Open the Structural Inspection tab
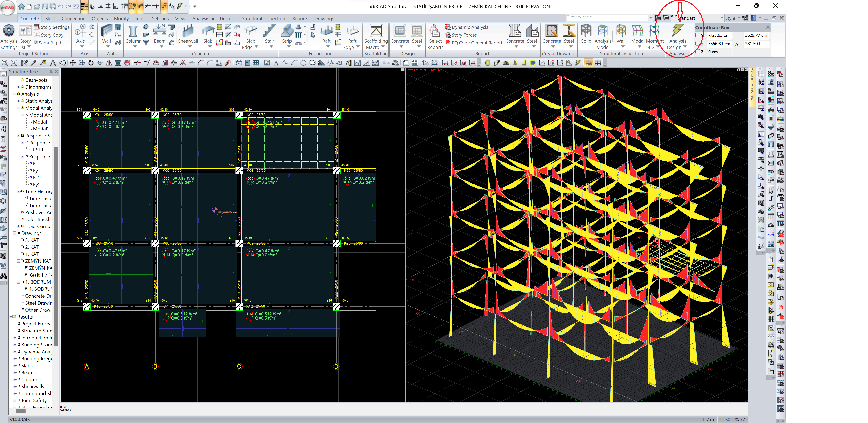868x423 pixels. (263, 18)
